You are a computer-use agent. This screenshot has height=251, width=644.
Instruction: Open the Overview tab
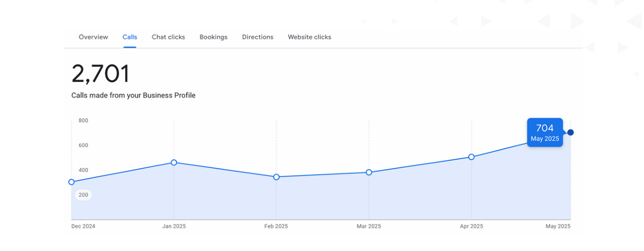(93, 37)
